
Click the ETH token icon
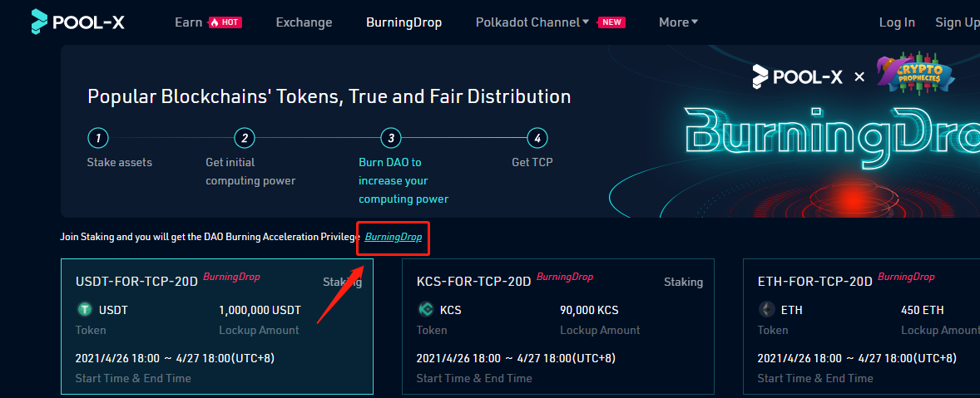pyautogui.click(x=766, y=309)
